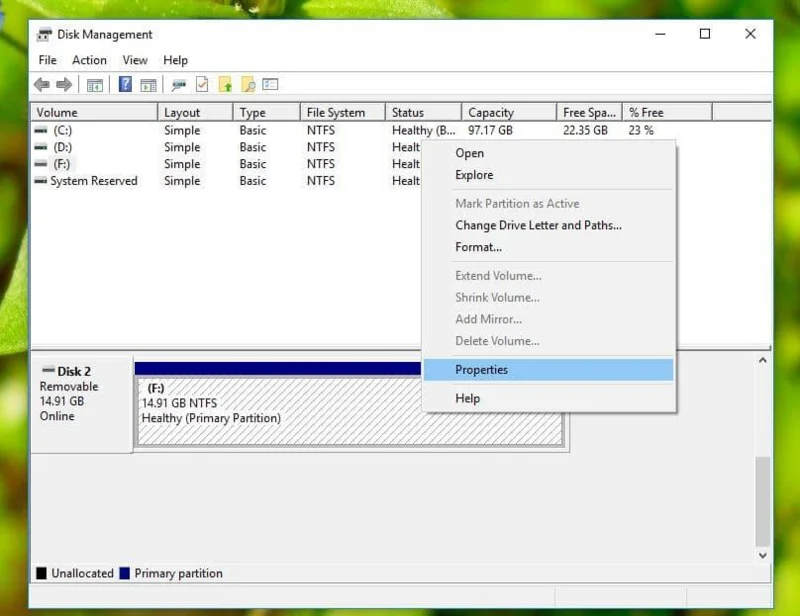Click the drive connect toolbar icon
Image resolution: width=800 pixels, height=616 pixels.
point(179,85)
